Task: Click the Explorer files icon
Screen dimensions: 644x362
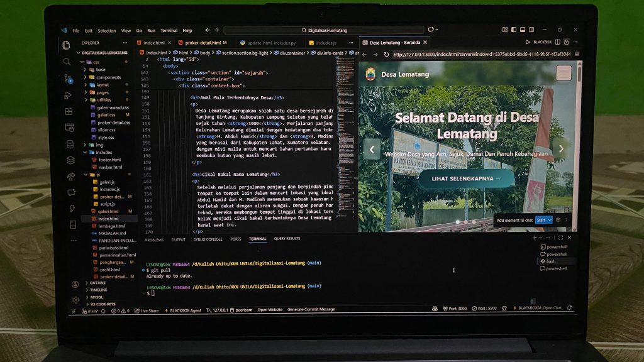Action: coord(66,45)
